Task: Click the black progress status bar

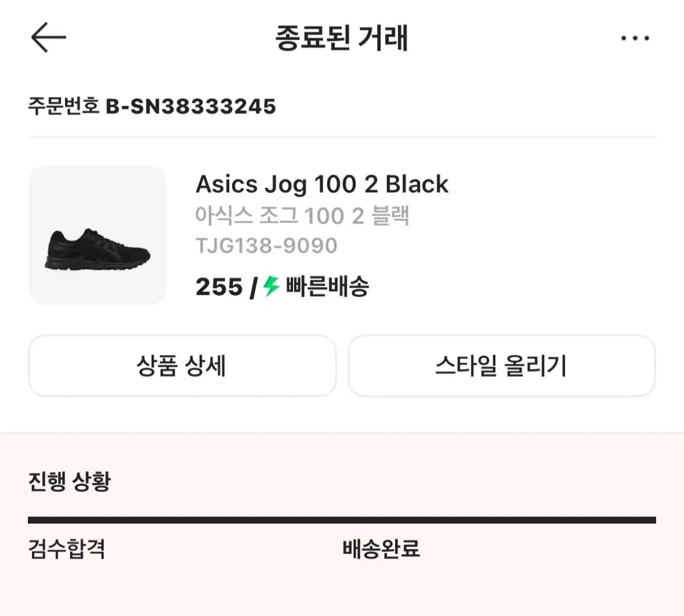Action: pyautogui.click(x=342, y=520)
